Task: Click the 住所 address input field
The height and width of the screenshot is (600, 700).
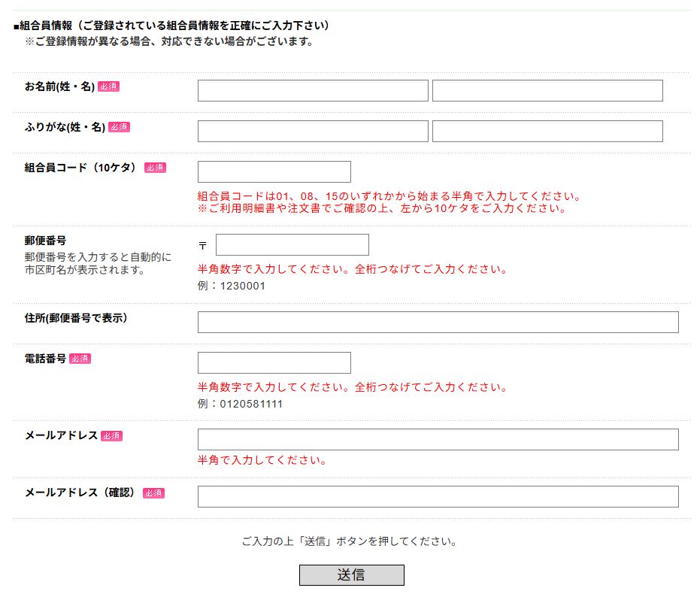Action: point(437,323)
